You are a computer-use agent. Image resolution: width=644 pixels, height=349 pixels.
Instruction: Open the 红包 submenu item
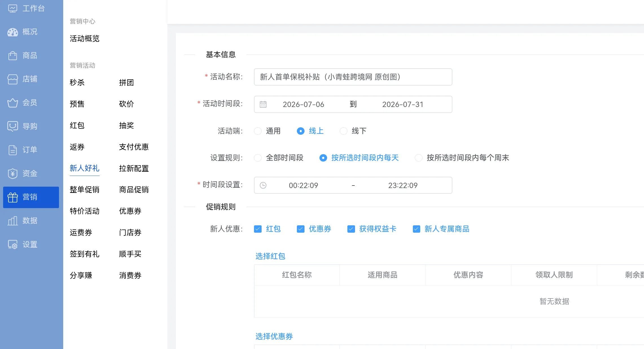tap(77, 126)
